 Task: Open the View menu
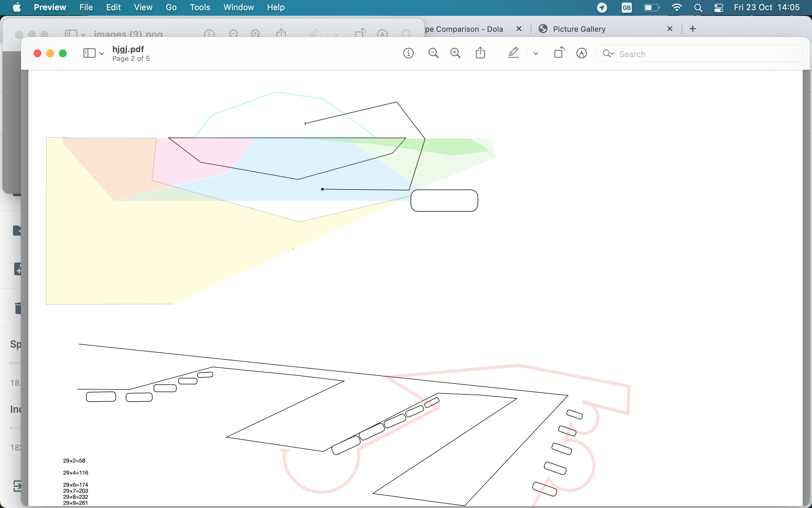(143, 7)
